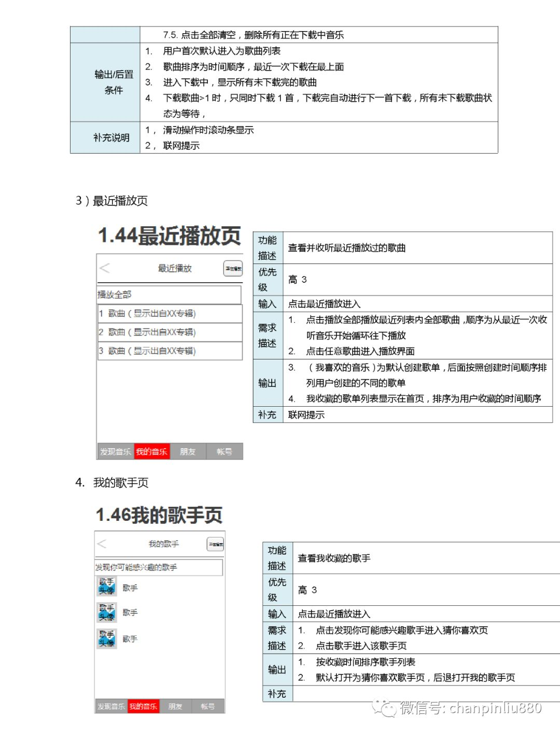Click 歌手 name next to second avatar

[x=130, y=613]
